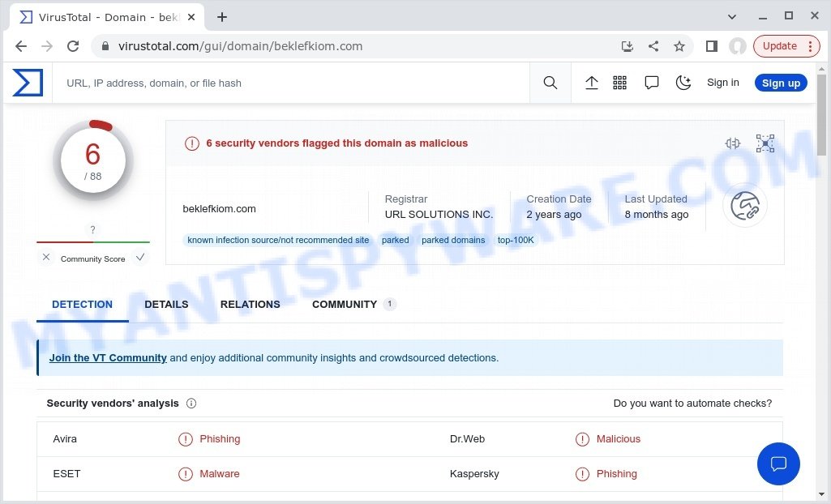The height and width of the screenshot is (504, 831).
Task: Click info icon beside Security vendors' analysis
Action: pyautogui.click(x=191, y=404)
